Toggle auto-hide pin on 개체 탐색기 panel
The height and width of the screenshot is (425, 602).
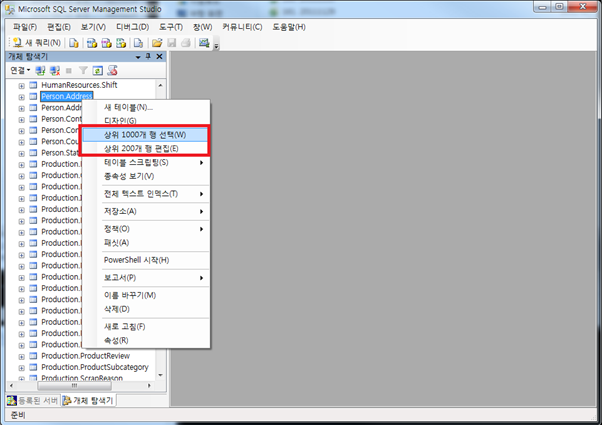pos(148,56)
